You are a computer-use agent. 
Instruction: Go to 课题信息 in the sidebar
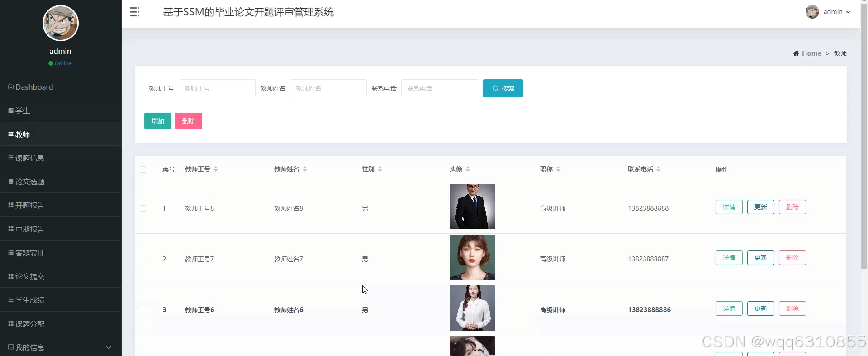pyautogui.click(x=61, y=158)
